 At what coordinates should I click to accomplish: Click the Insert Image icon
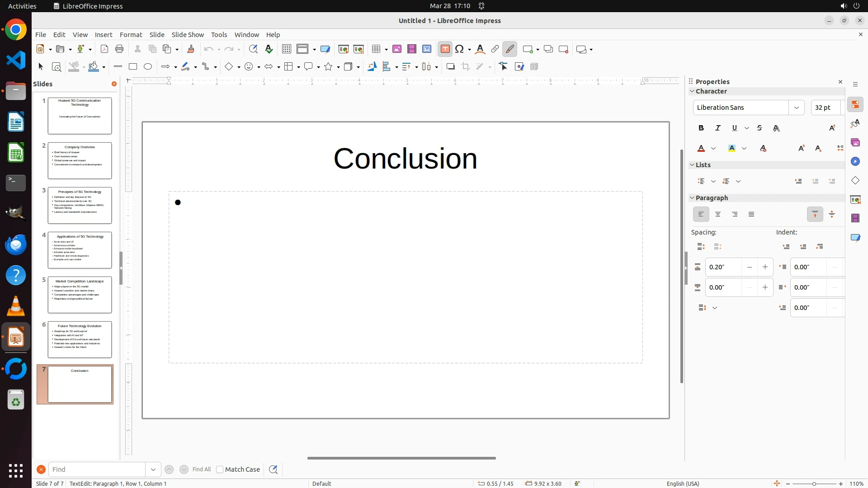pyautogui.click(x=397, y=49)
